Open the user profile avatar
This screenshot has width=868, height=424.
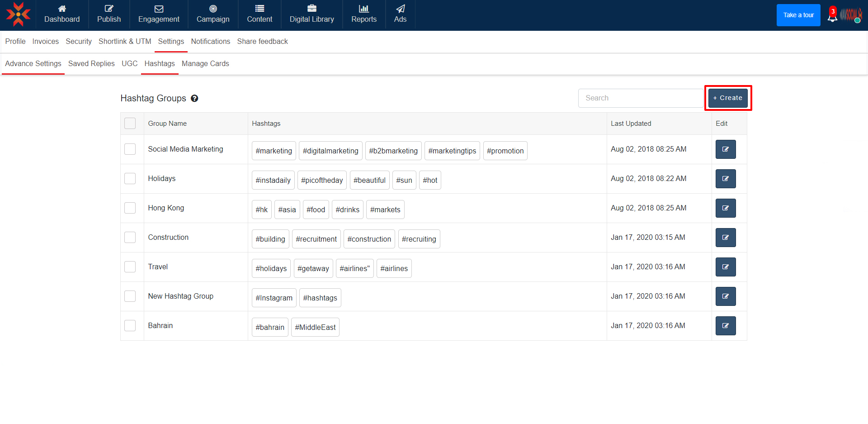851,15
